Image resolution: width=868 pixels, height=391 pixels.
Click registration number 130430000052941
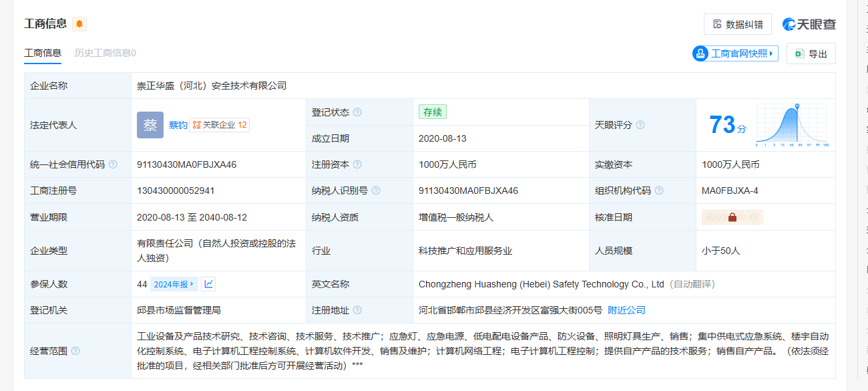176,190
